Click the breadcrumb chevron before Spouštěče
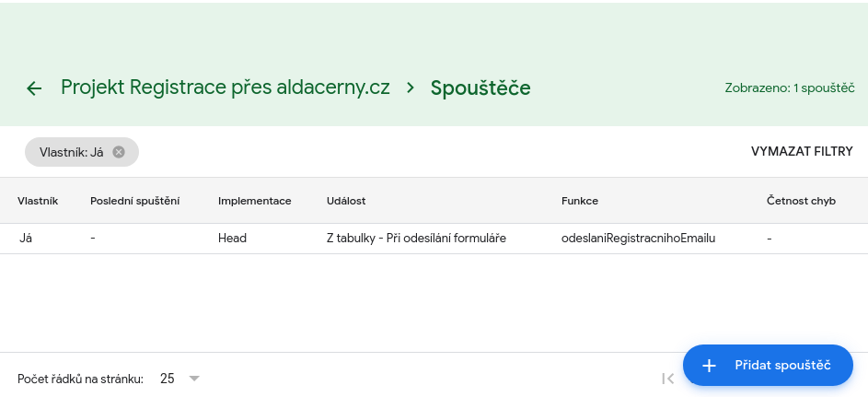The height and width of the screenshot is (397, 868). click(411, 88)
